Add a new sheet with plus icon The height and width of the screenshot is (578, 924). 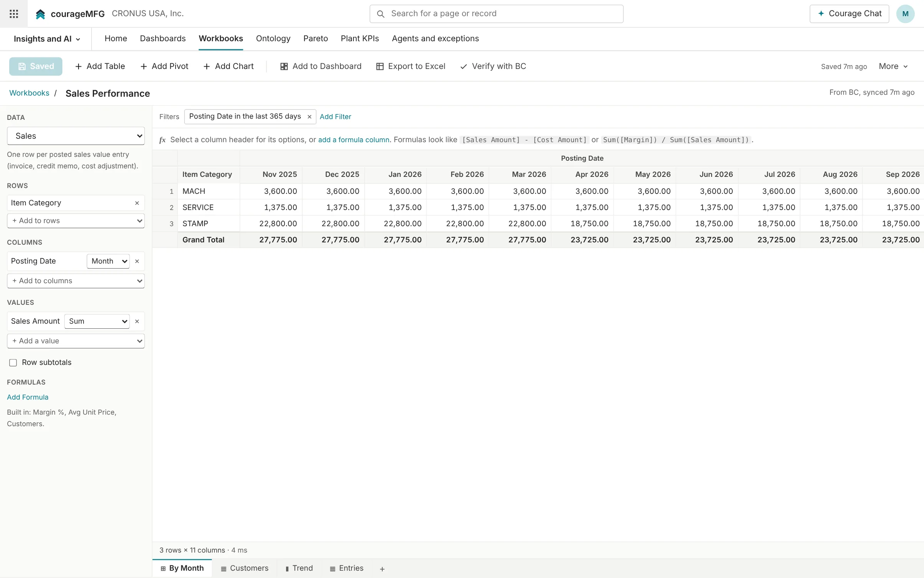coord(382,569)
